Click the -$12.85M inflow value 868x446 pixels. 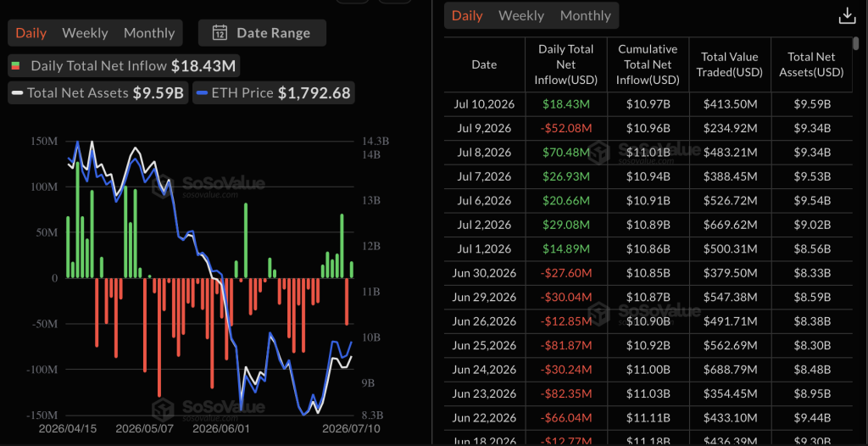565,321
